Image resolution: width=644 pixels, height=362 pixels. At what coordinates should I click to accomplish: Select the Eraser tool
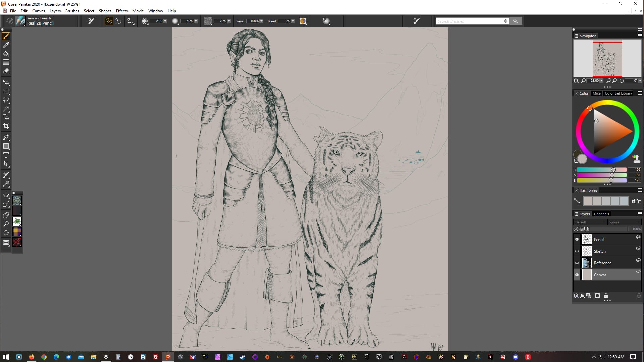[6, 71]
